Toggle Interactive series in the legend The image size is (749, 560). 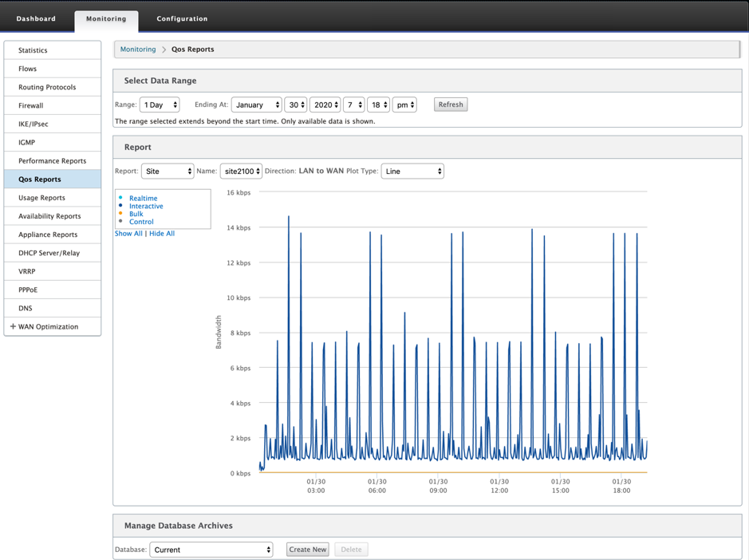click(146, 206)
